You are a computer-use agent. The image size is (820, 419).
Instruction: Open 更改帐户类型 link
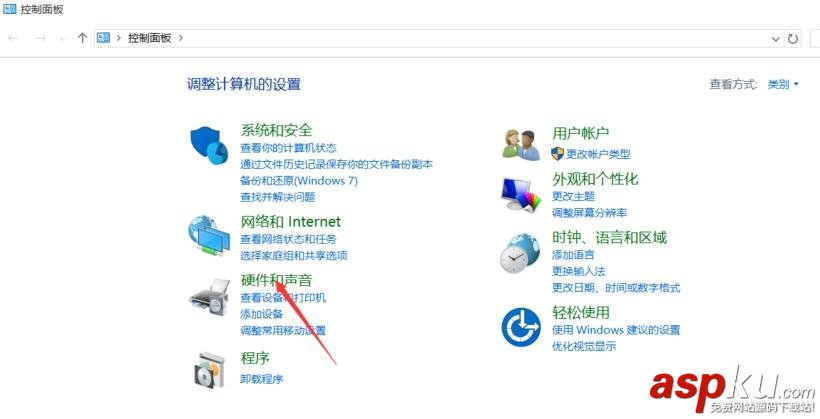[598, 154]
